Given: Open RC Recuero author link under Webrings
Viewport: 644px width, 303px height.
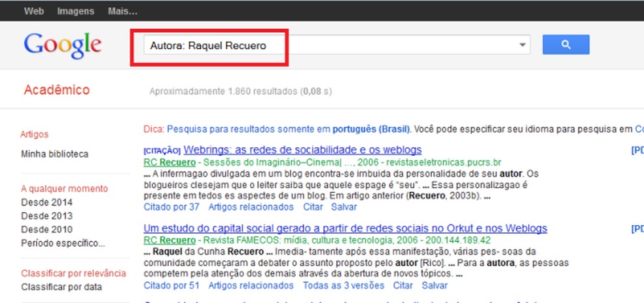Looking at the screenshot, I should pyautogui.click(x=170, y=162).
